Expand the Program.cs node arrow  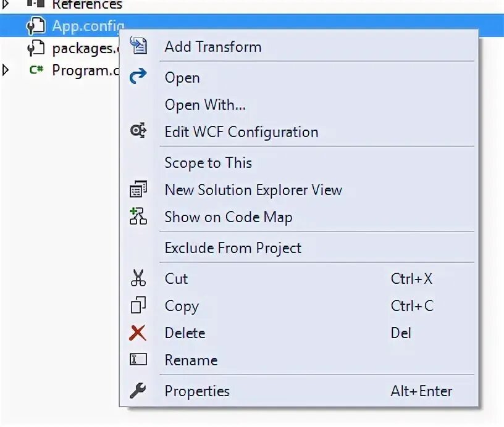[5, 70]
